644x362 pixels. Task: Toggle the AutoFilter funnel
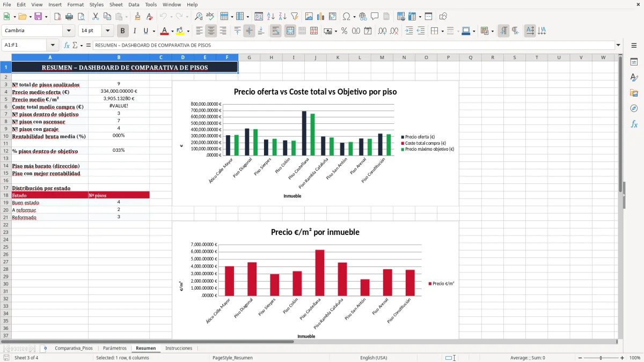point(294,17)
